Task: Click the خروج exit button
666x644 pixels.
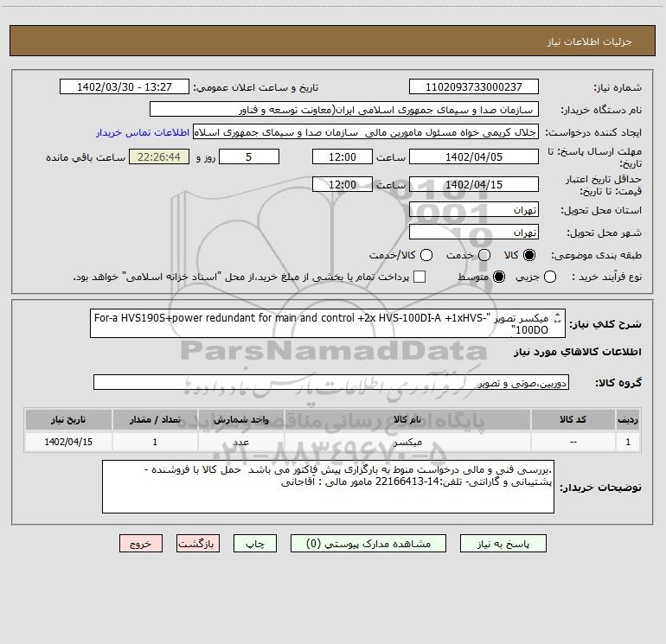Action: click(x=141, y=544)
